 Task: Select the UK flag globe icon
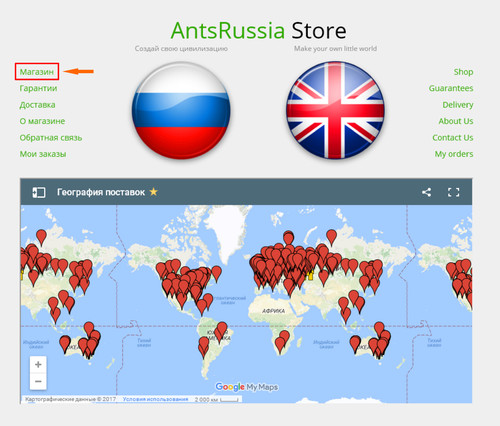pyautogui.click(x=335, y=110)
